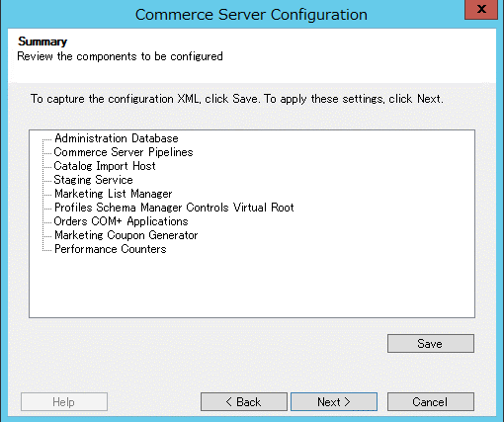Select Marketing List Manager item

pos(114,194)
